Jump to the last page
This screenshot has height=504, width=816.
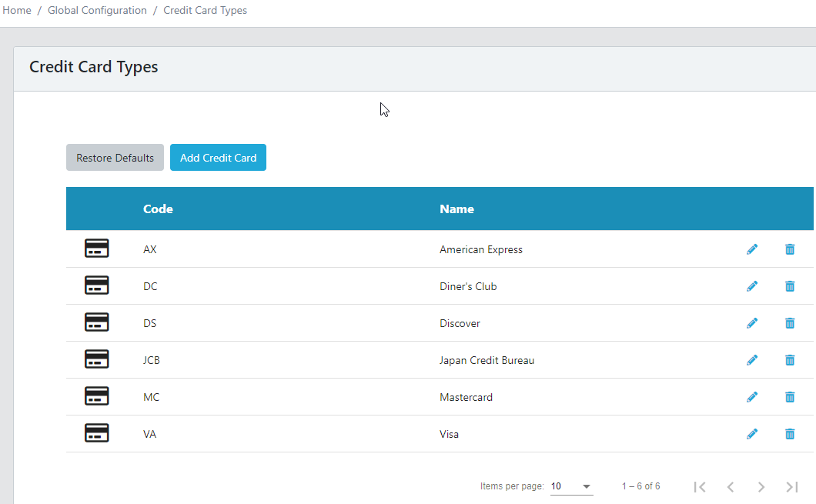(791, 486)
